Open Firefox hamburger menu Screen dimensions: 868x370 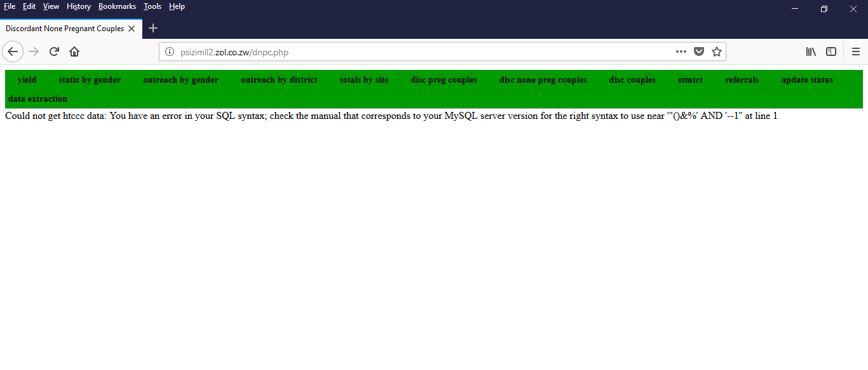[856, 51]
